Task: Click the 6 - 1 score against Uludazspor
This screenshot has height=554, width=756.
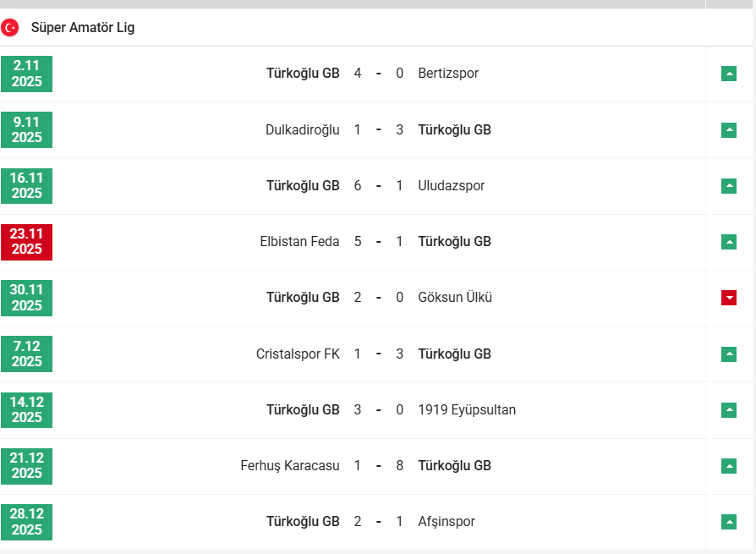Action: coord(378,186)
